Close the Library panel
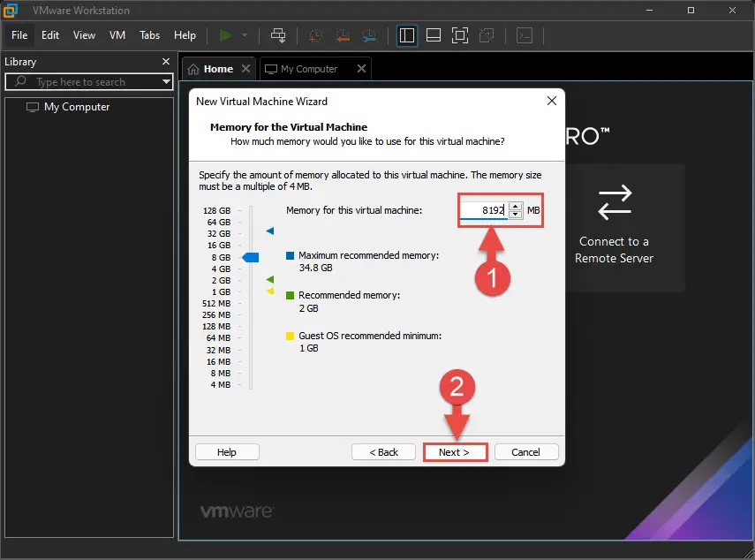 click(x=166, y=61)
